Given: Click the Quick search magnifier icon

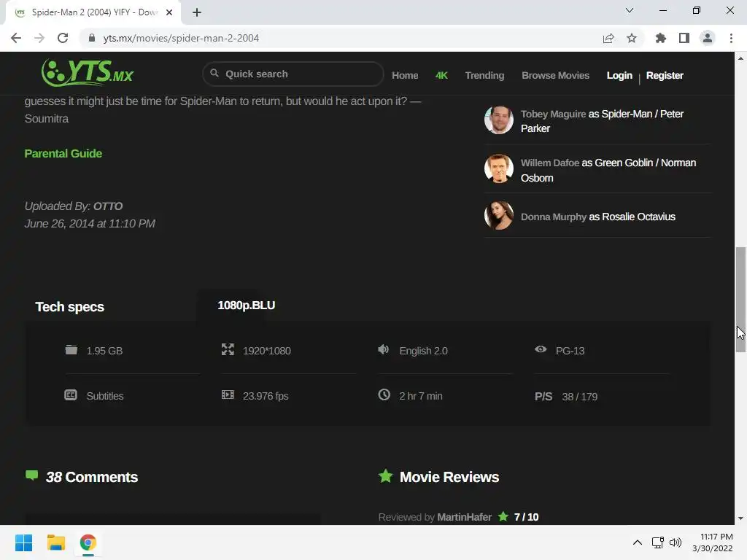Looking at the screenshot, I should pos(214,74).
